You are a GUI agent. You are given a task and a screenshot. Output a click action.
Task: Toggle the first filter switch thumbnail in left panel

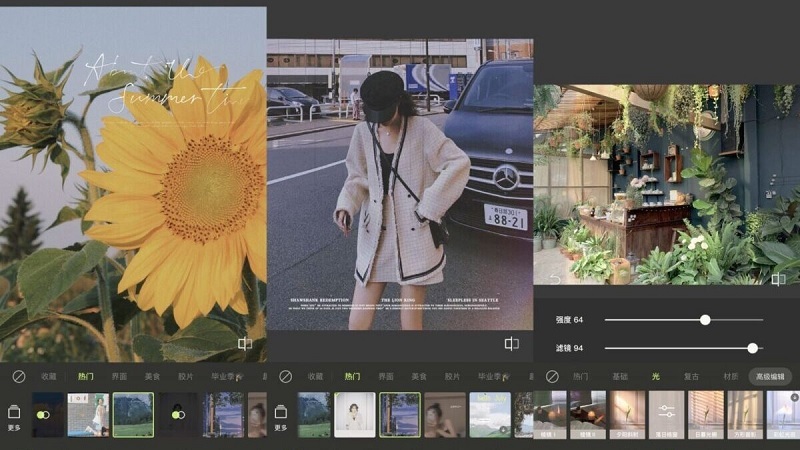(x=44, y=414)
